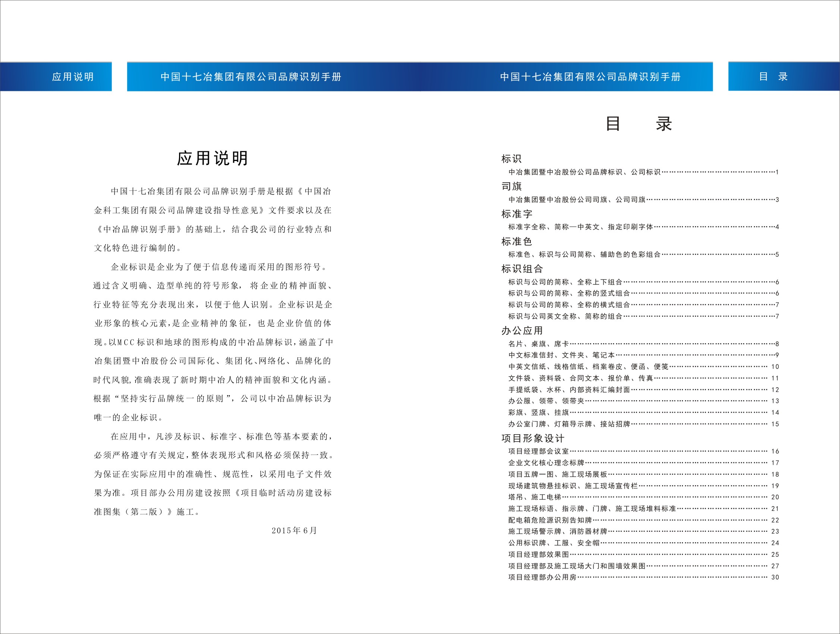Click the 标准字 section heading

517,214
